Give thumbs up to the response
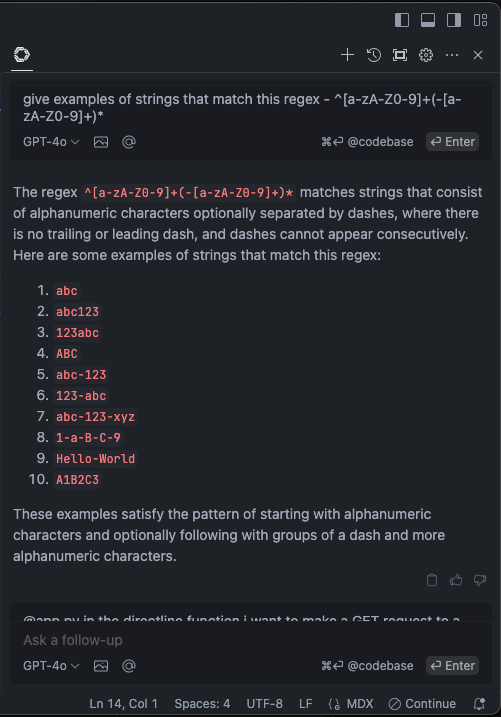The width and height of the screenshot is (501, 717). [x=456, y=580]
